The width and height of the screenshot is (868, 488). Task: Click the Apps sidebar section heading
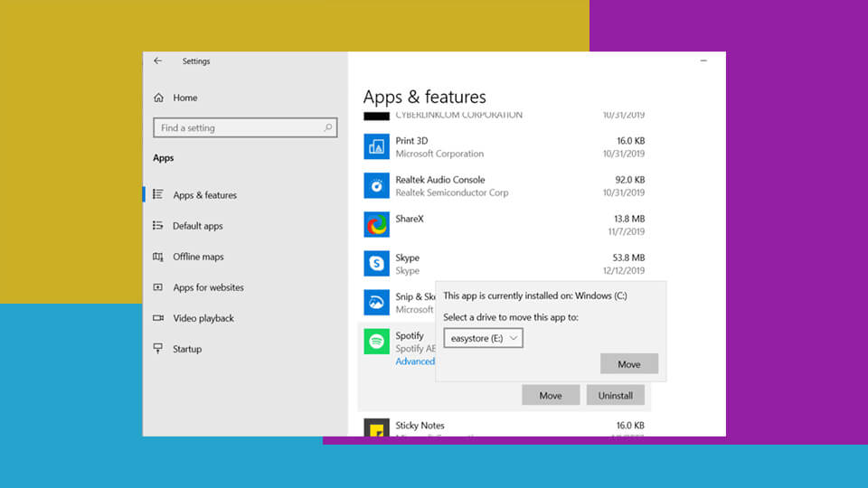click(x=164, y=157)
